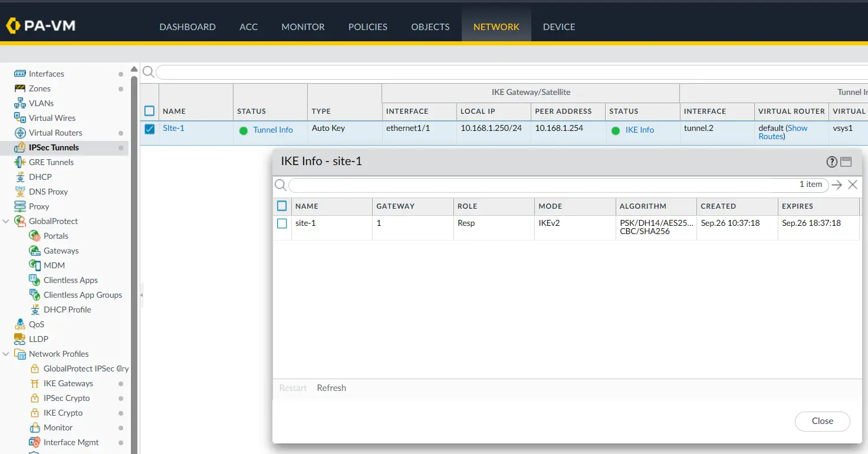Collapse the GlobalProtect tree node
This screenshot has width=868, height=454.
tap(6, 221)
